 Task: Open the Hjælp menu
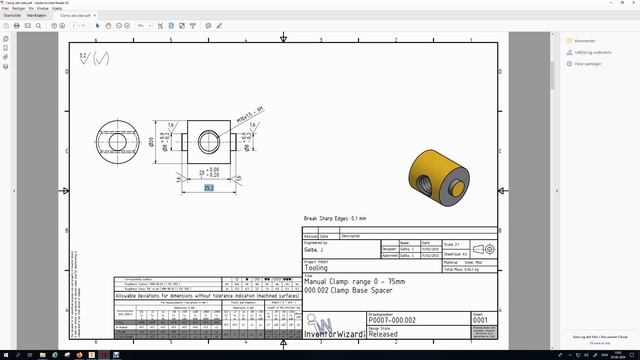click(x=57, y=8)
